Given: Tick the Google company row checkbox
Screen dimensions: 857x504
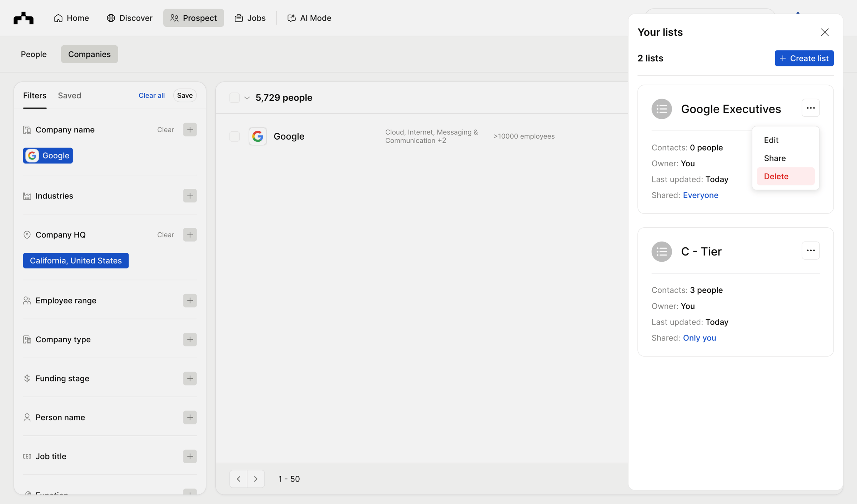Looking at the screenshot, I should point(234,136).
